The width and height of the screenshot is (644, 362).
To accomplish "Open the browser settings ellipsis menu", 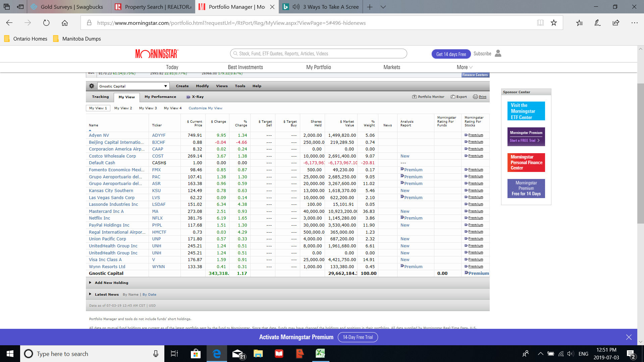I will click(x=634, y=23).
